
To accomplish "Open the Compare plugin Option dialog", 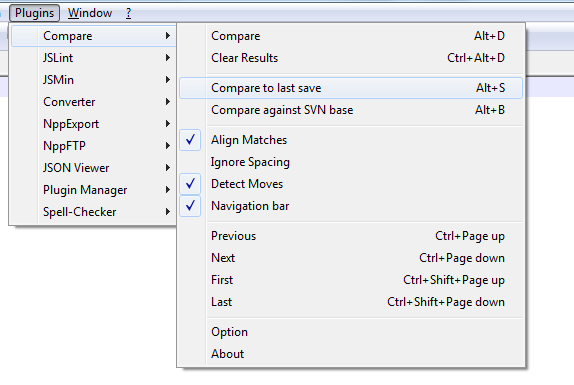I will click(x=351, y=332).
